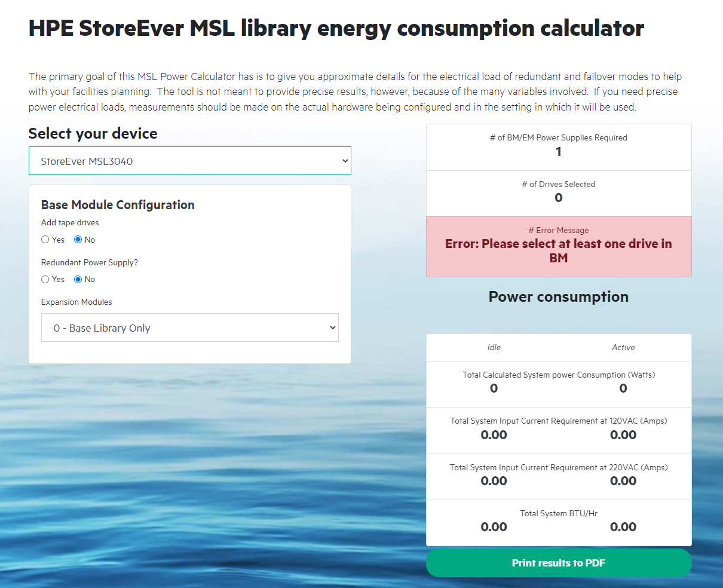
Task: Click the 'Expansion Modules' label
Action: click(76, 302)
